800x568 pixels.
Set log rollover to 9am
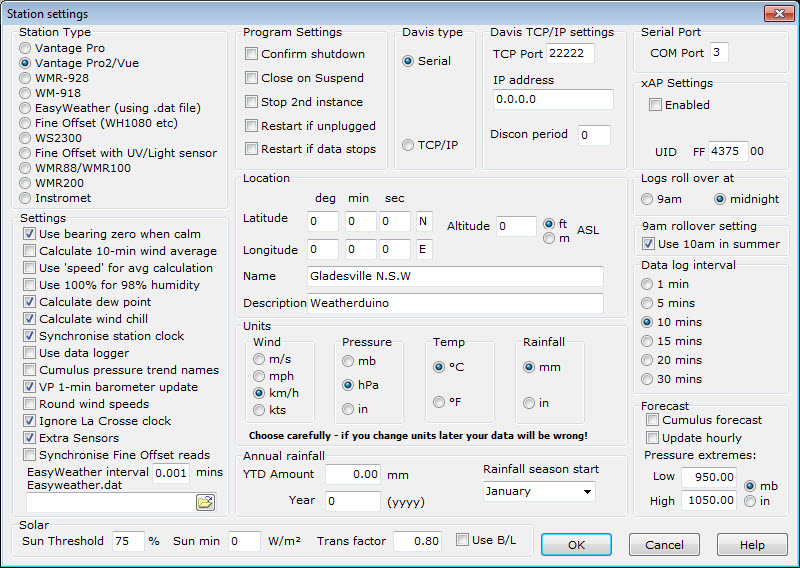(648, 199)
